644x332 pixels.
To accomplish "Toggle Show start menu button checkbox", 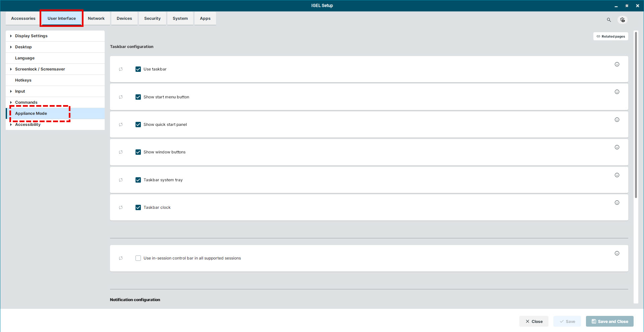I will [x=138, y=97].
